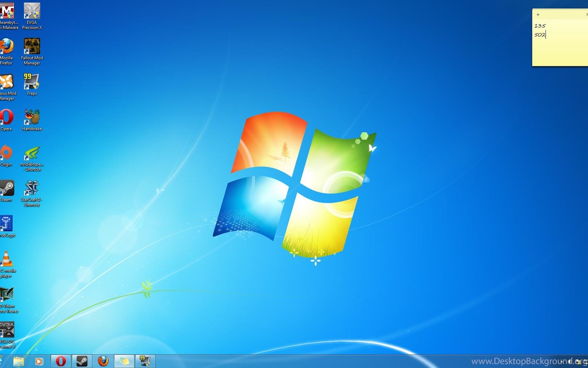Click the '502' line in sticky note

tap(540, 34)
